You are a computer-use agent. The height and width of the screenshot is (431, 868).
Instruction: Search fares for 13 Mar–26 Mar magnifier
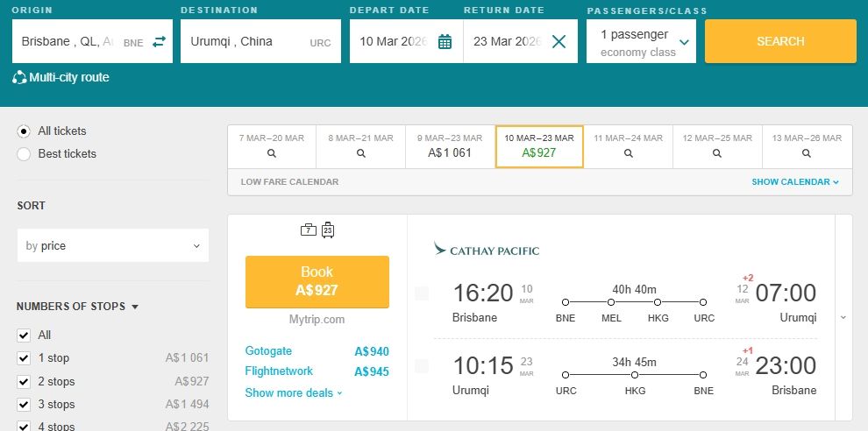tap(807, 152)
